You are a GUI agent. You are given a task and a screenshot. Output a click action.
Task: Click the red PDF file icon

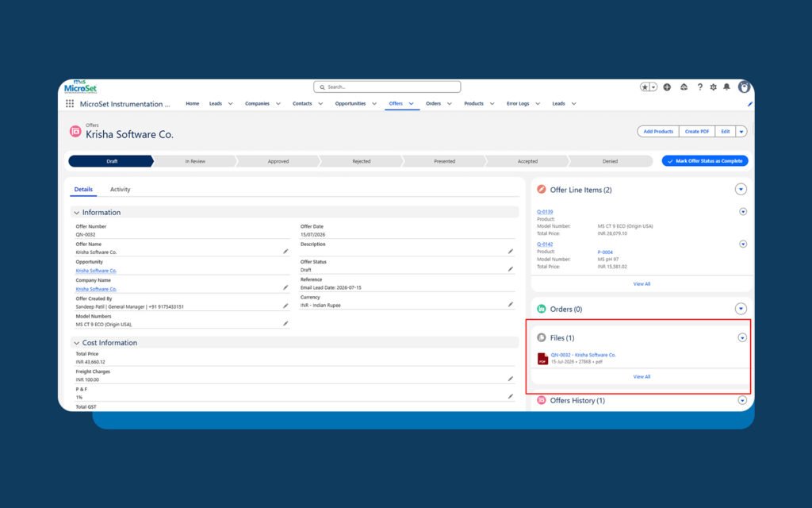(x=542, y=358)
